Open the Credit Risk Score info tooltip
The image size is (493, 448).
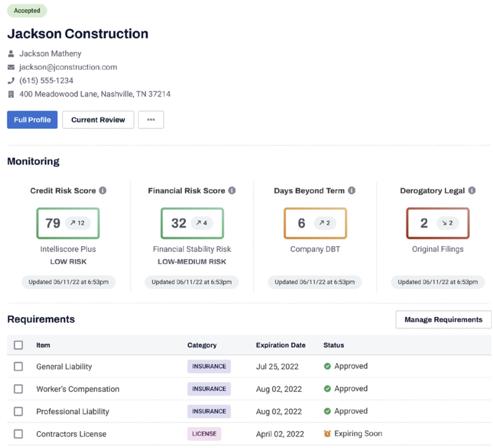pos(103,190)
